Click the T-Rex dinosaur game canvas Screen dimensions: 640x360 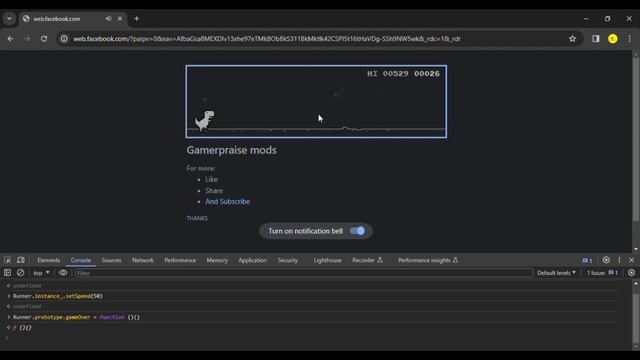click(316, 102)
